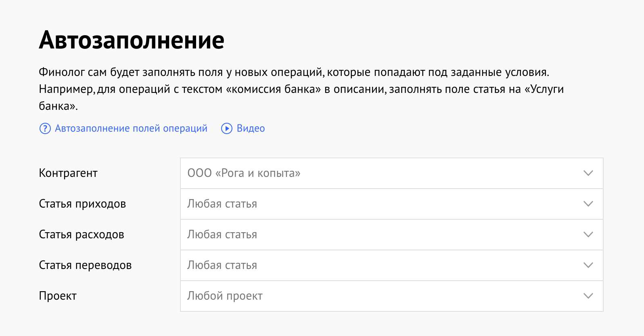
Task: Click the question mark help icon
Action: pos(45,128)
